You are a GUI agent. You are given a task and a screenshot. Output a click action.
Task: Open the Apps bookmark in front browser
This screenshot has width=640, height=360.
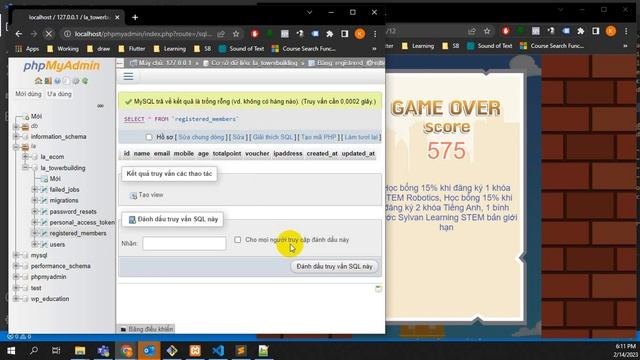(27, 49)
